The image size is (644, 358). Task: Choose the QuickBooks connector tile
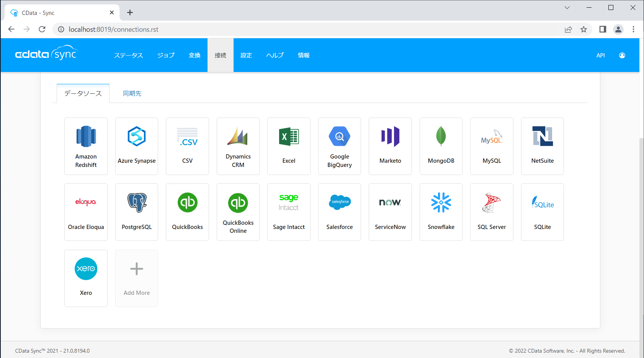(187, 212)
